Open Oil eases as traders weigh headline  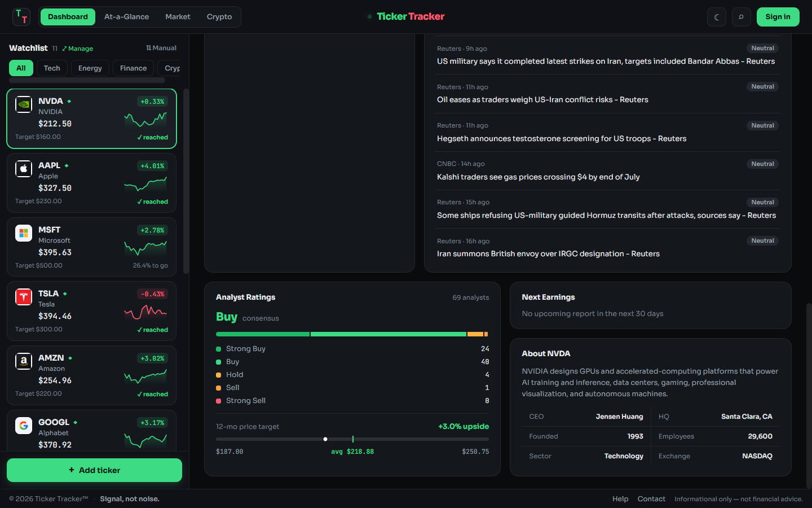point(542,100)
